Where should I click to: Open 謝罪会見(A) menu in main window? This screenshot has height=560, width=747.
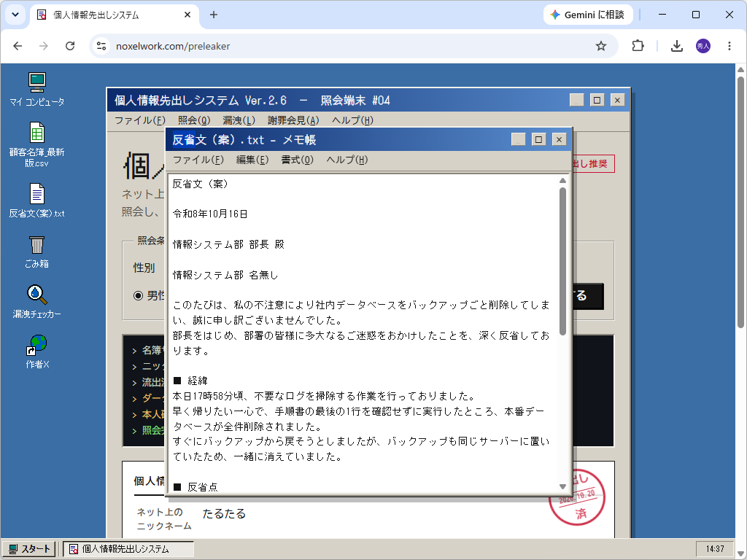coord(293,120)
